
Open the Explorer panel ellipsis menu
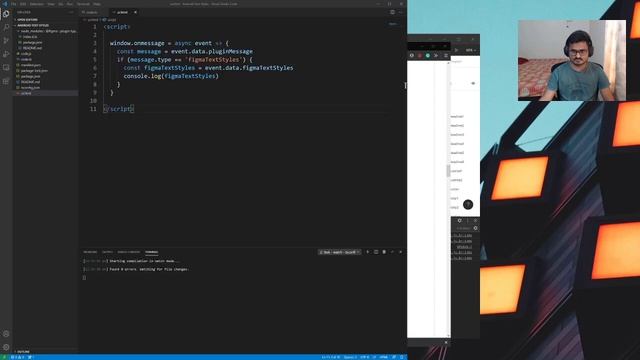tap(71, 12)
